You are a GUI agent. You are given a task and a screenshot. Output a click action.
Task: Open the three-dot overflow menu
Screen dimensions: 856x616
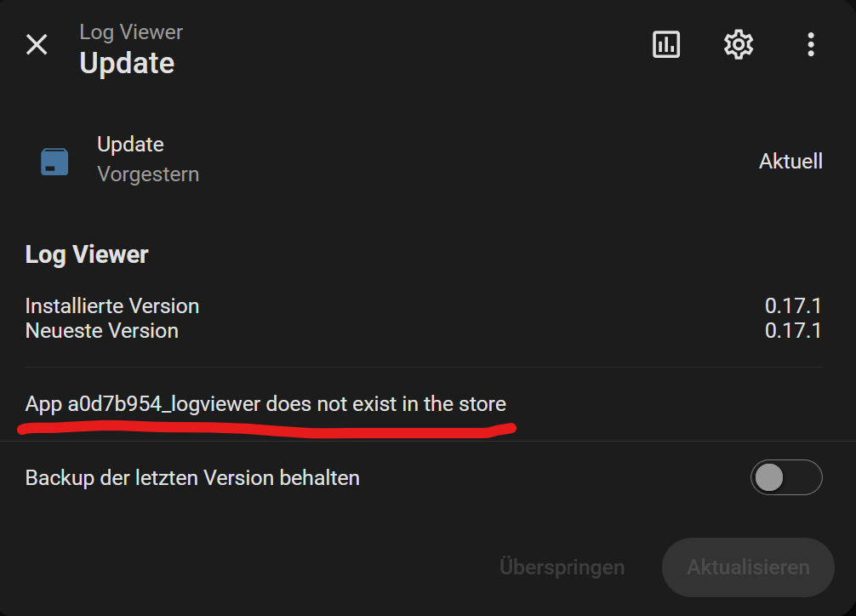(811, 44)
